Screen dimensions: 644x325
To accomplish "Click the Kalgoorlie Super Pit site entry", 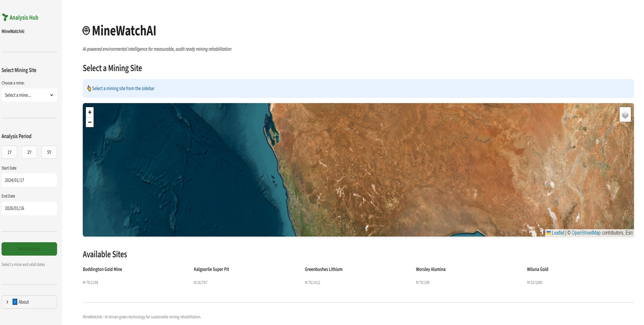I will (211, 269).
